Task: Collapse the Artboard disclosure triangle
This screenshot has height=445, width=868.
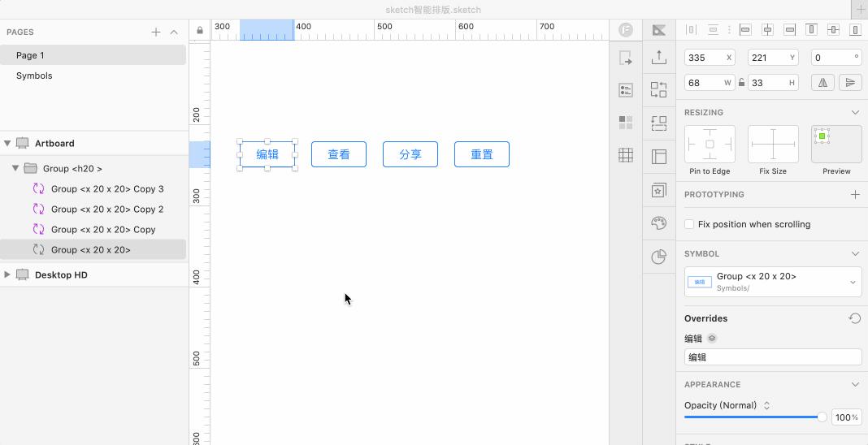Action: [7, 143]
